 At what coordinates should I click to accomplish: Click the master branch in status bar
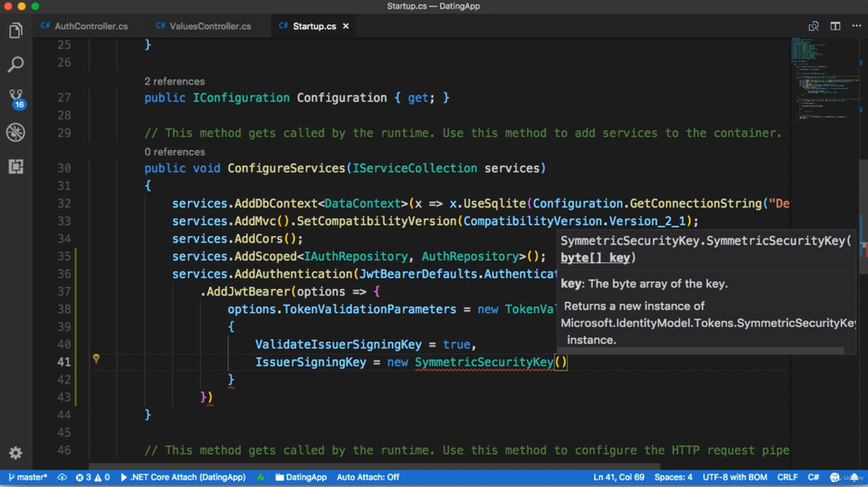point(28,477)
